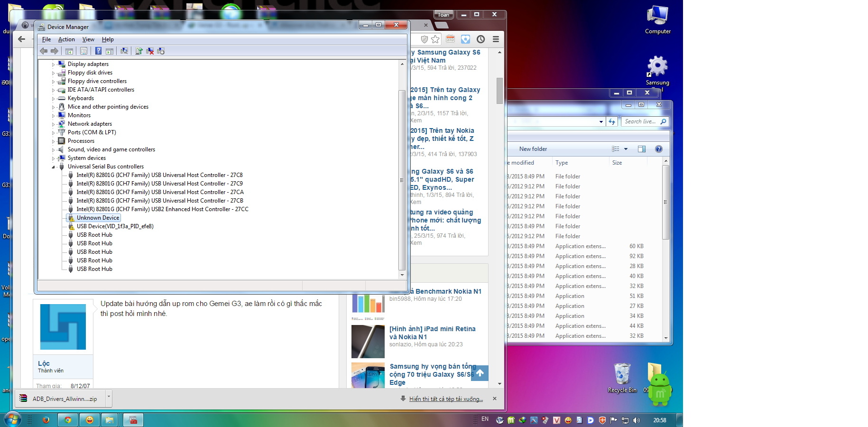Click the blue Help question mark toolbar icon

[x=98, y=51]
